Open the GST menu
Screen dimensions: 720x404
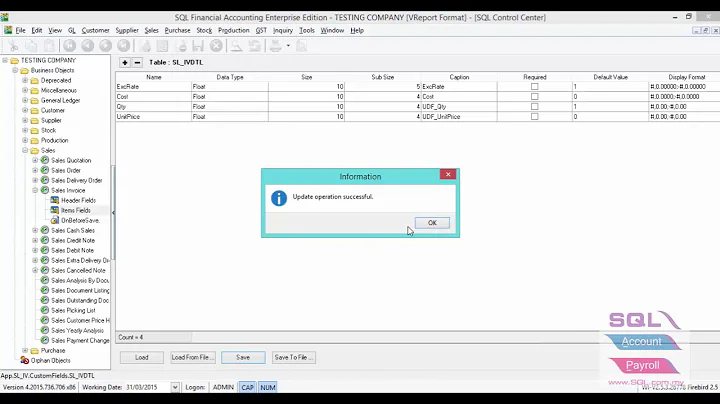[x=261, y=30]
